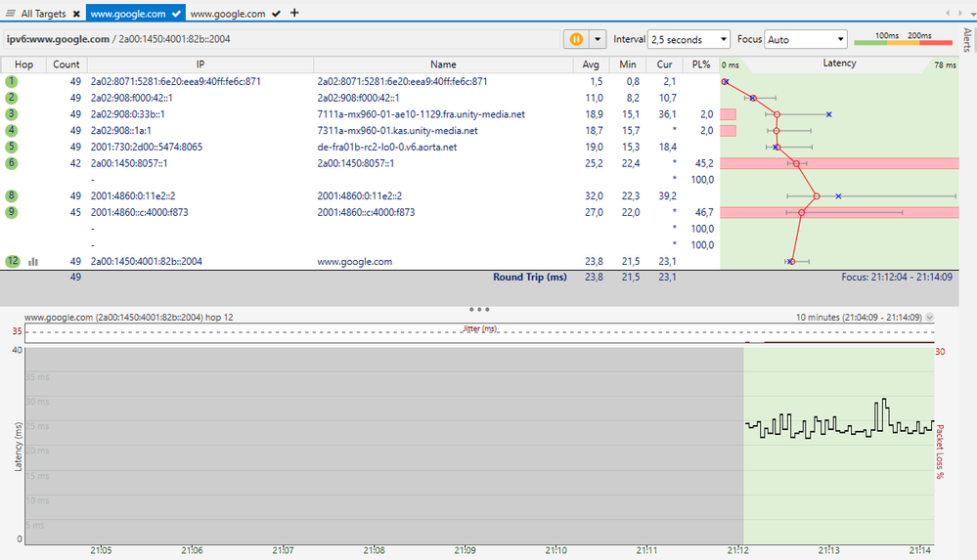Sort by the Hop column header
The image size is (977, 560).
[x=23, y=65]
